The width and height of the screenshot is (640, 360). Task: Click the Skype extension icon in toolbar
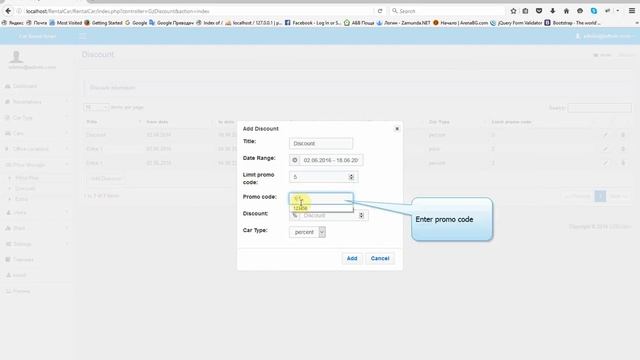(594, 11)
